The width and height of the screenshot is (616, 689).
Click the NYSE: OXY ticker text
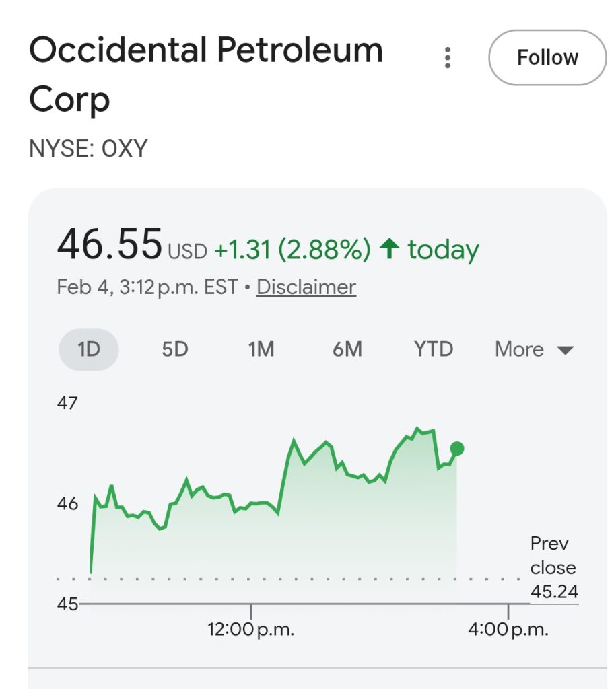pyautogui.click(x=88, y=149)
